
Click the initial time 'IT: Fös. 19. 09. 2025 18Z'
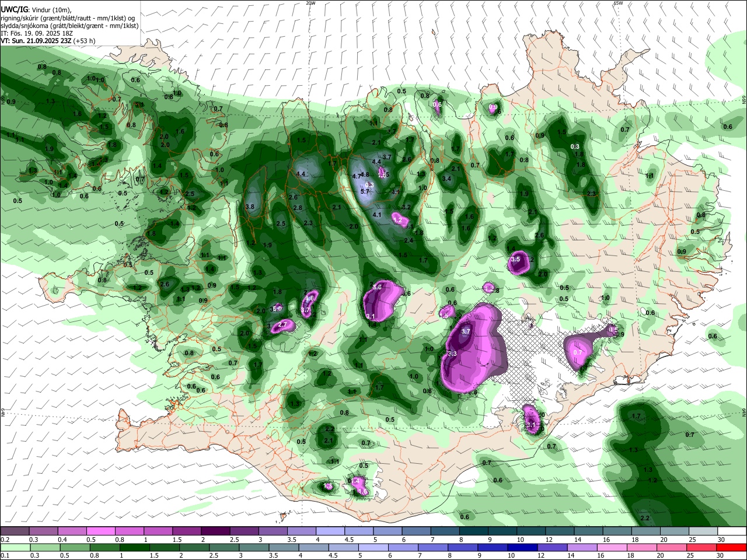coord(37,33)
